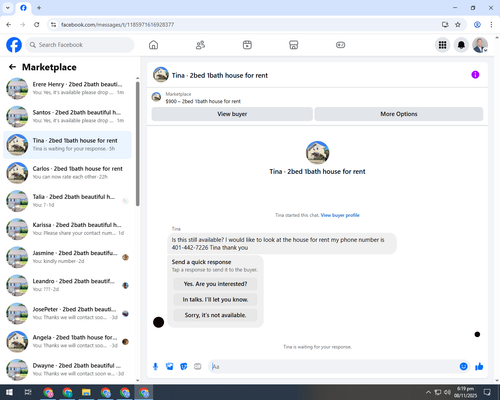Open Erere Henry conversation
Image resolution: width=500 pixels, height=400 pixels.
coord(67,88)
